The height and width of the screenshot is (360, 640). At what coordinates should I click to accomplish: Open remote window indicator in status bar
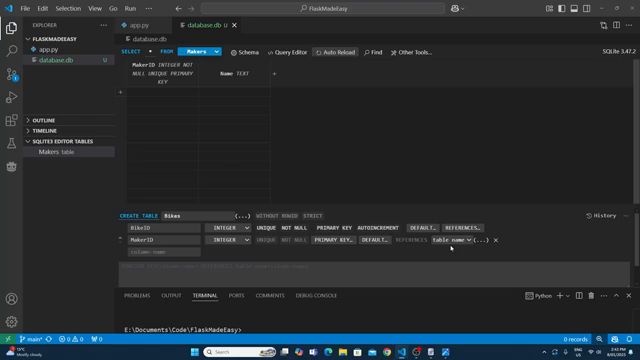pos(8,339)
